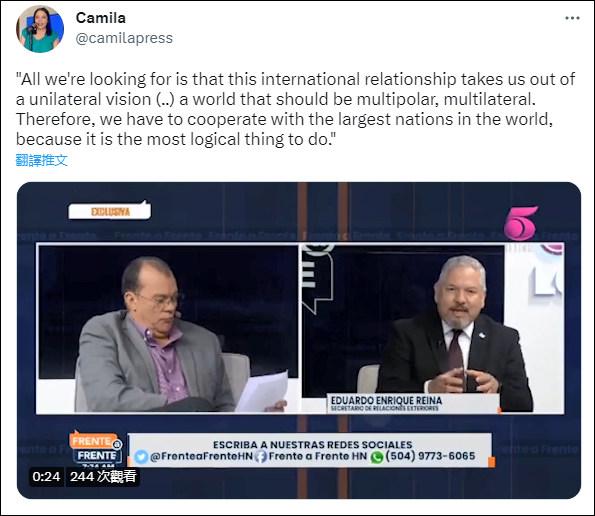Viewport: 595px width, 516px height.
Task: Click the Facebook icon in banner
Action: tap(260, 457)
